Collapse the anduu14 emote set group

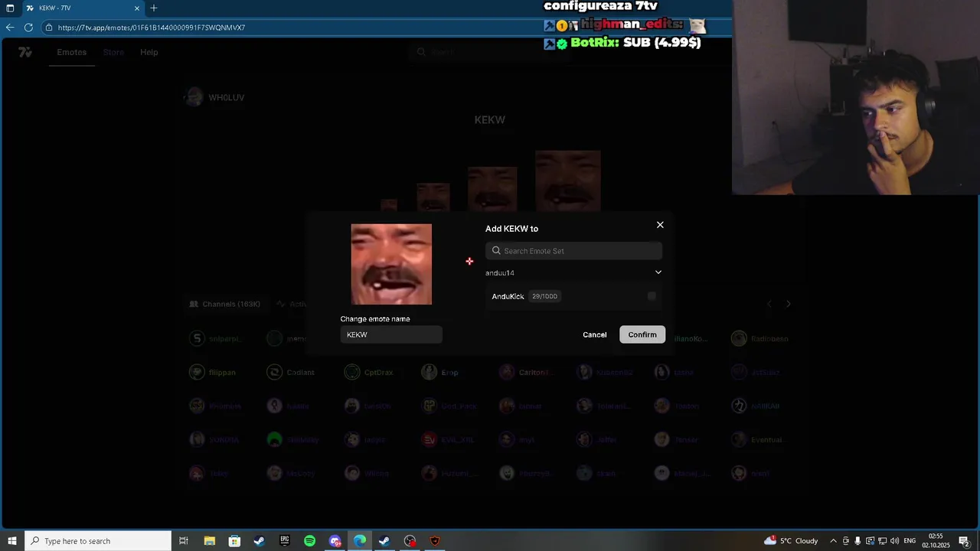click(x=658, y=272)
